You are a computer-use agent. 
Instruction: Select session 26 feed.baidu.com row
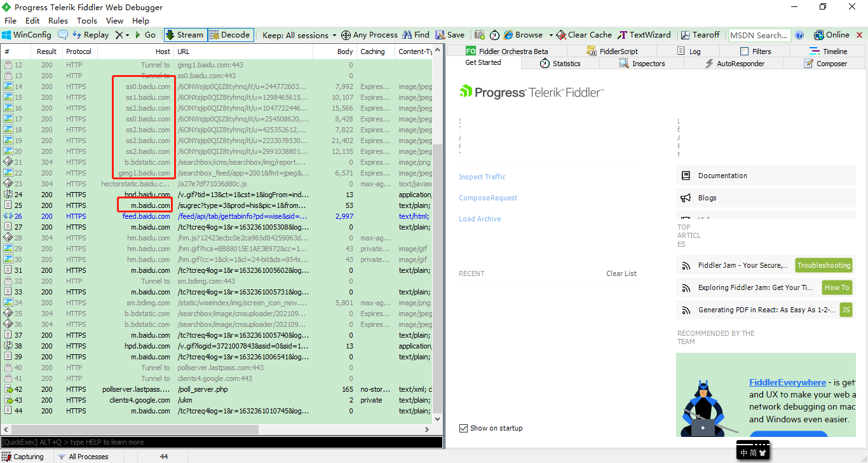point(216,216)
